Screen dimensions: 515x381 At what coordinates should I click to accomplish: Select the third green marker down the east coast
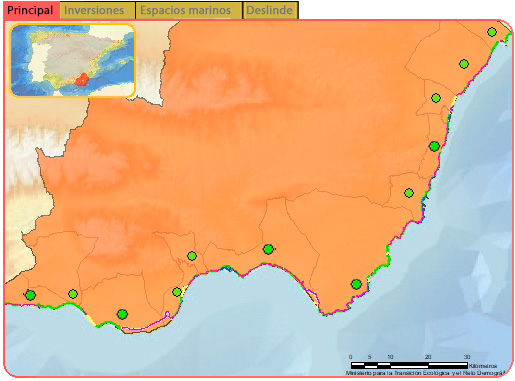436,98
